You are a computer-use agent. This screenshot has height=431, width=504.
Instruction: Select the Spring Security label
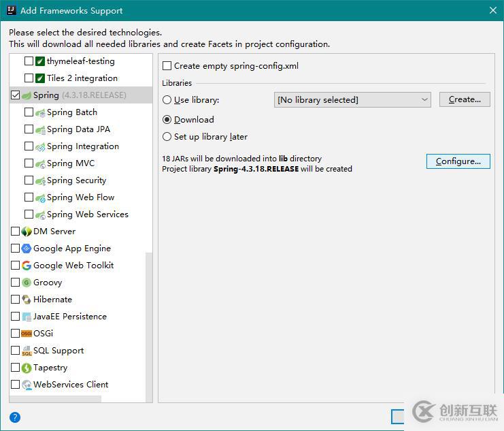[x=76, y=180]
